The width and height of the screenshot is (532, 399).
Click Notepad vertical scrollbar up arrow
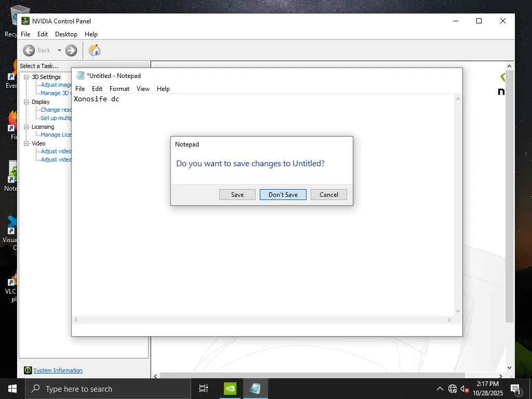pyautogui.click(x=458, y=99)
